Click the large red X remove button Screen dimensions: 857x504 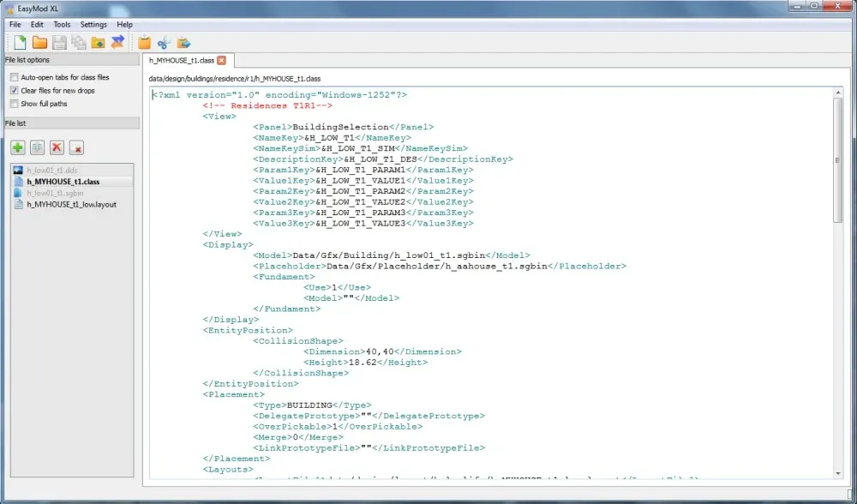[57, 148]
